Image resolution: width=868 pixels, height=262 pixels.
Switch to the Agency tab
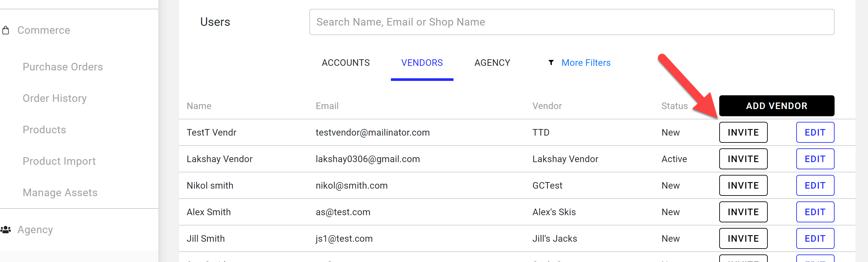click(492, 63)
